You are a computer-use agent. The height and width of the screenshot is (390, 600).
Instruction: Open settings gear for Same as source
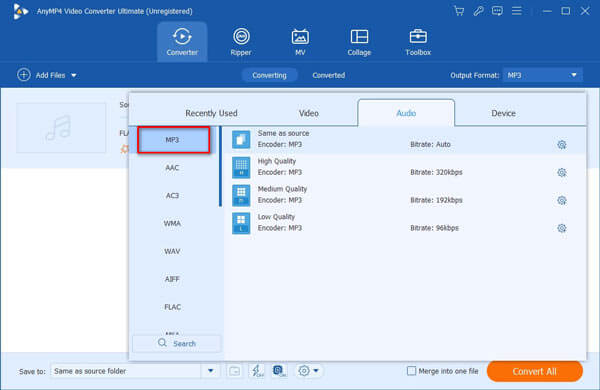coord(561,145)
